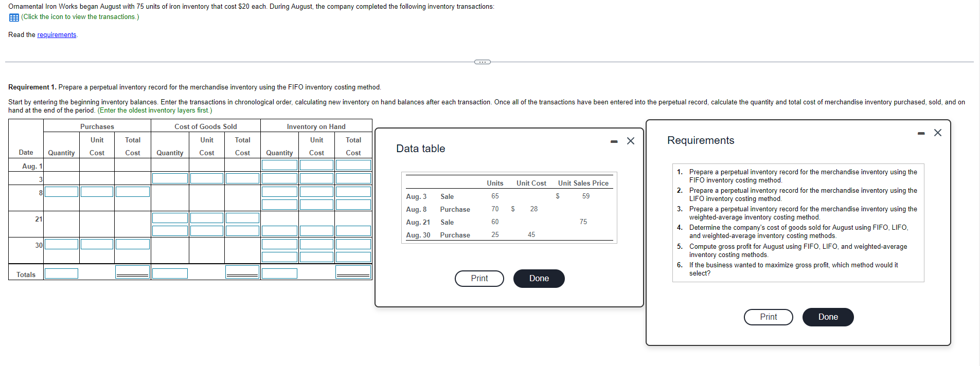Minimize the Data table dialog

(614, 141)
